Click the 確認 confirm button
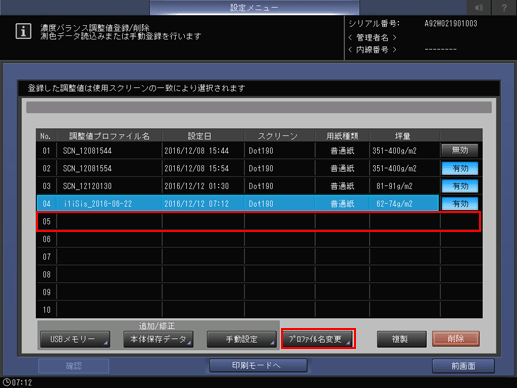This screenshot has height=388, width=517. tap(74, 366)
